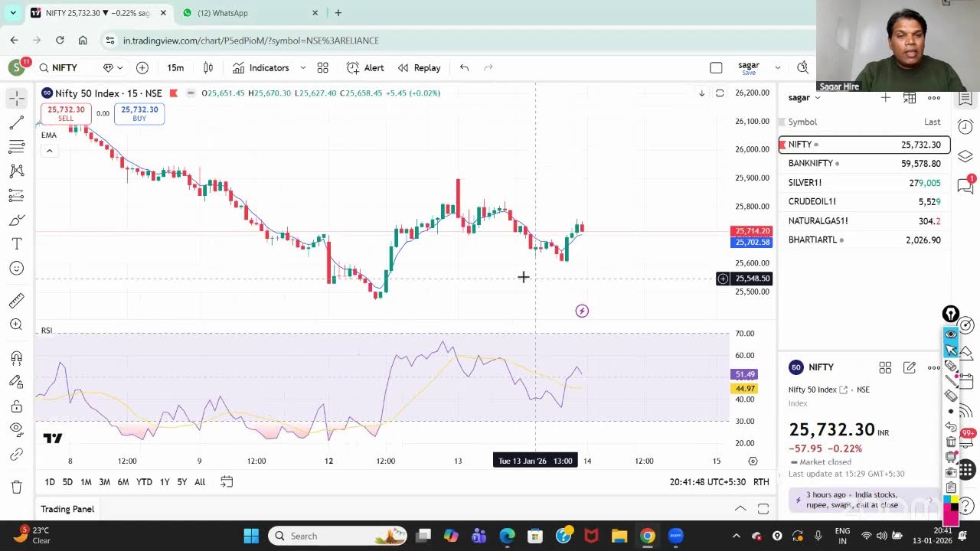Open the user profile avatar menu

tap(16, 67)
